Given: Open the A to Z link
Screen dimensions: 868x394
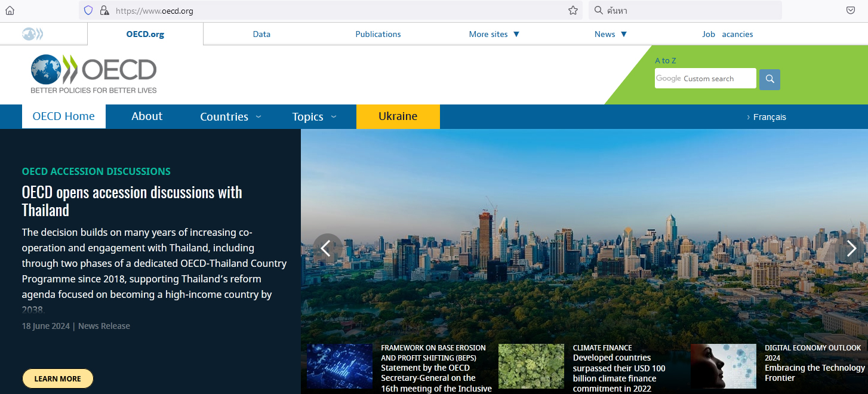Looking at the screenshot, I should pos(666,60).
